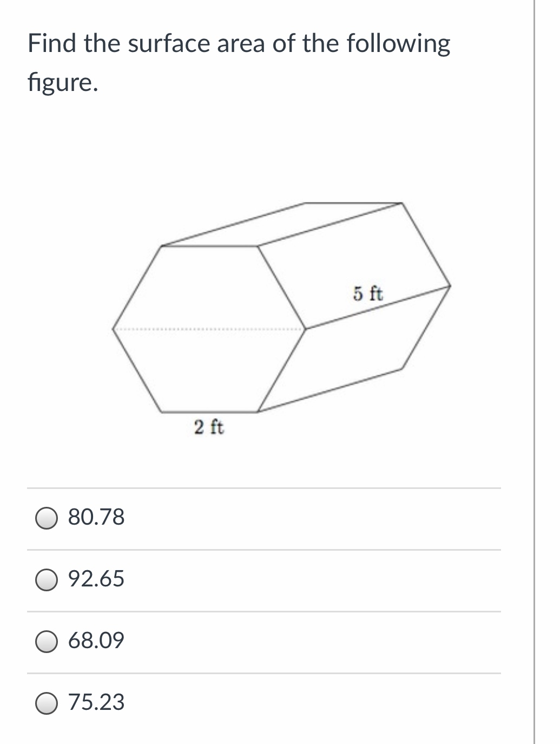Image resolution: width=560 pixels, height=744 pixels.
Task: Click the "2 ft" dimension label
Action: pos(209,427)
